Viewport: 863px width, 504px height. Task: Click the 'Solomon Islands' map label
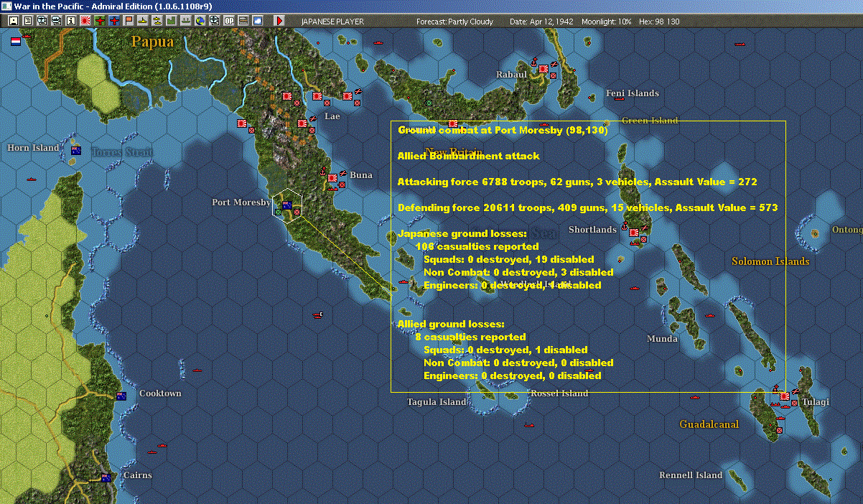[770, 261]
